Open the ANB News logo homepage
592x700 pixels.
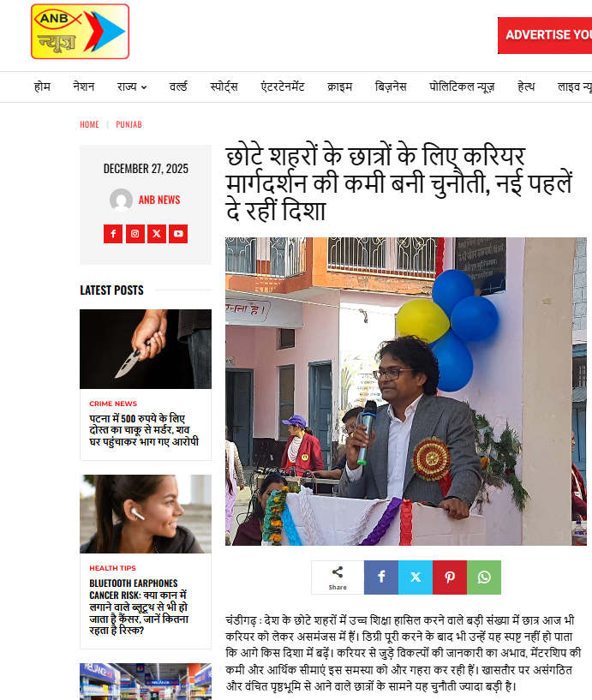click(x=80, y=31)
